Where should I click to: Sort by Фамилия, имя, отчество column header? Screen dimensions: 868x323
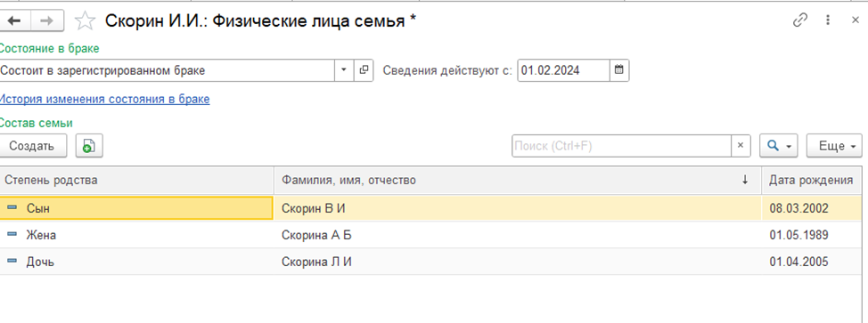click(x=518, y=181)
